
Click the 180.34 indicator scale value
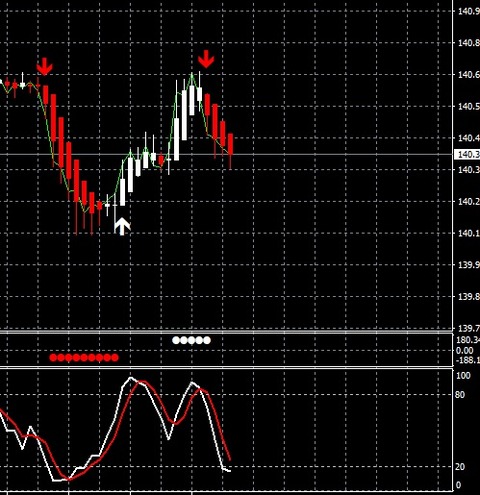click(468, 340)
